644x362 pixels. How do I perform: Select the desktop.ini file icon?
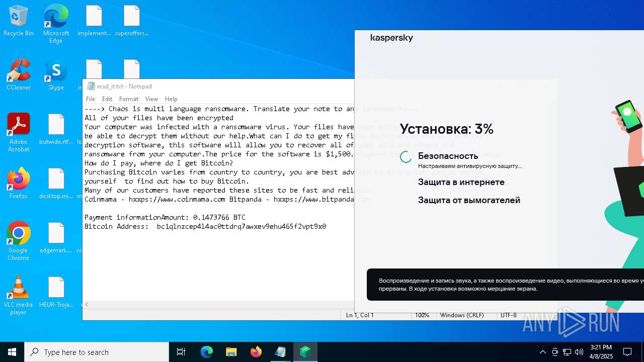point(56,184)
